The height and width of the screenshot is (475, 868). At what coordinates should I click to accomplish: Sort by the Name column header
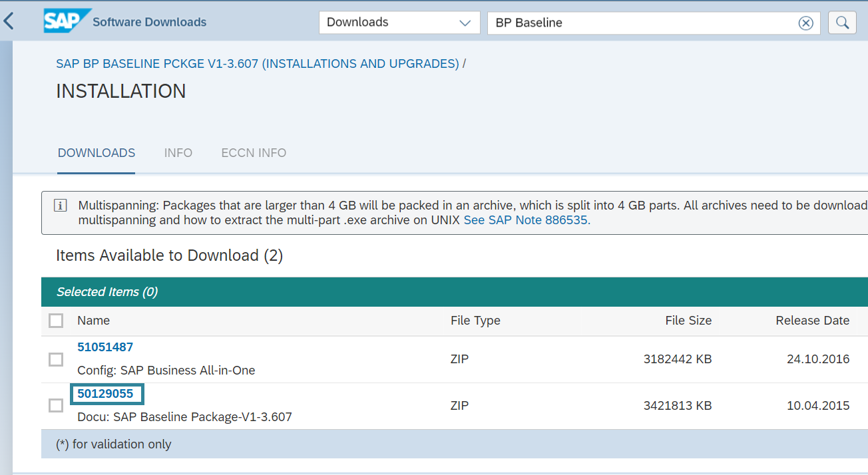[93, 321]
